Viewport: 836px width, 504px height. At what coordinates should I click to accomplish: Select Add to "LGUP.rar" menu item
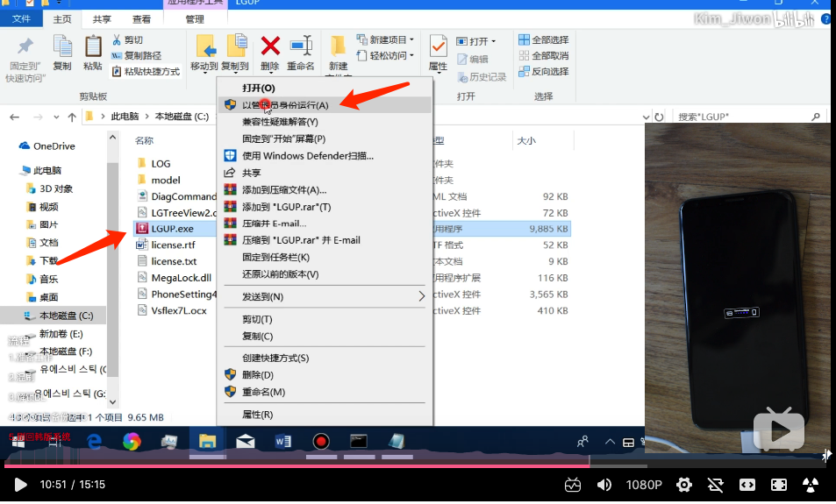[x=325, y=207]
